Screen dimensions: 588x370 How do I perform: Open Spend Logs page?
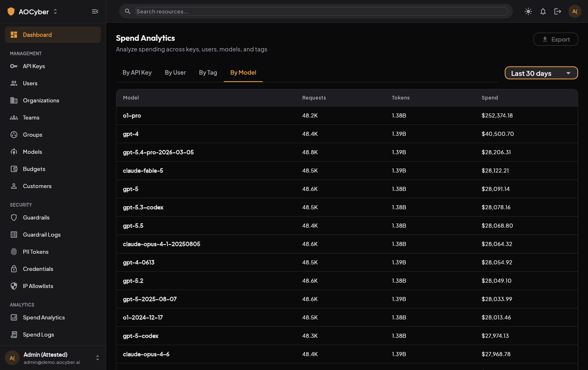click(x=53, y=335)
